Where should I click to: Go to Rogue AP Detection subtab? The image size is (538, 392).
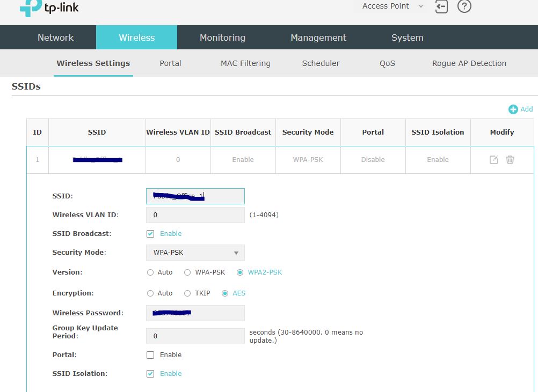click(x=469, y=63)
